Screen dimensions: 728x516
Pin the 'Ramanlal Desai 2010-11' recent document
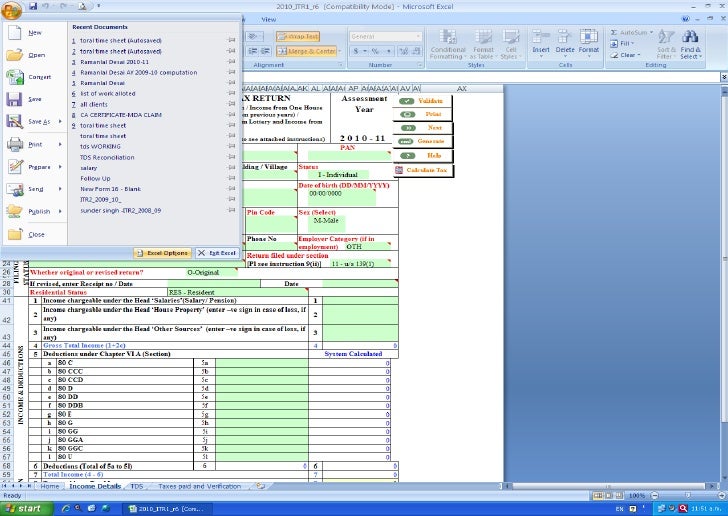(x=232, y=62)
